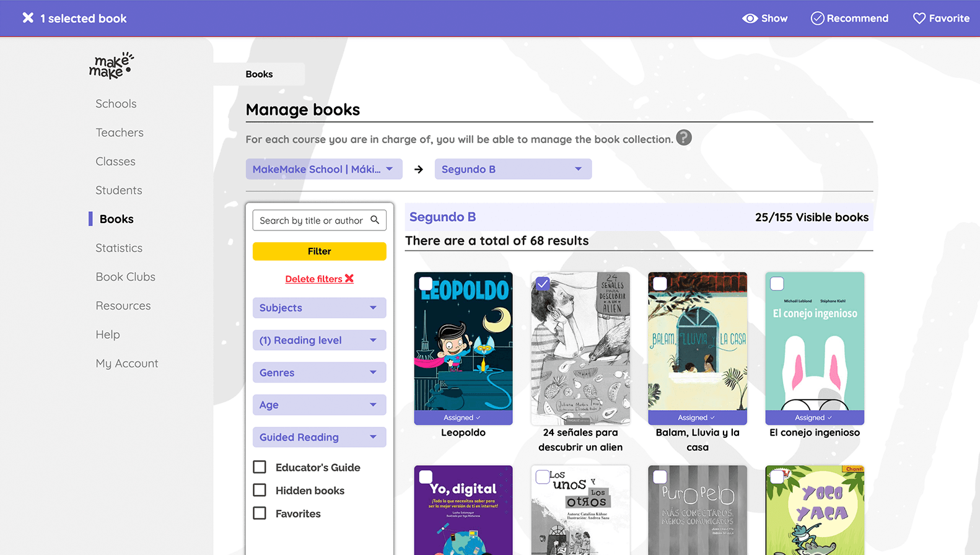This screenshot has width=980, height=555.
Task: Click the Books breadcrumb tab
Action: coord(259,74)
